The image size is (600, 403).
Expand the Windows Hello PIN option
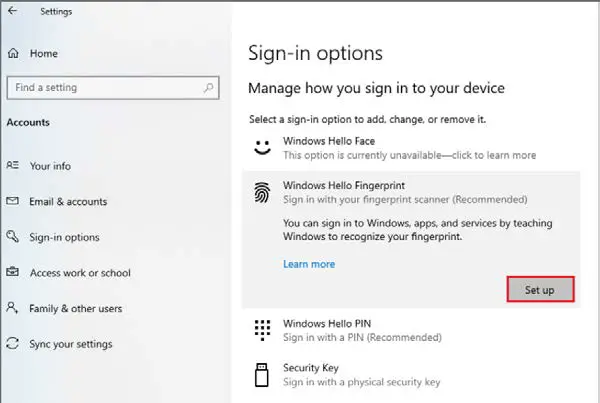[411, 330]
